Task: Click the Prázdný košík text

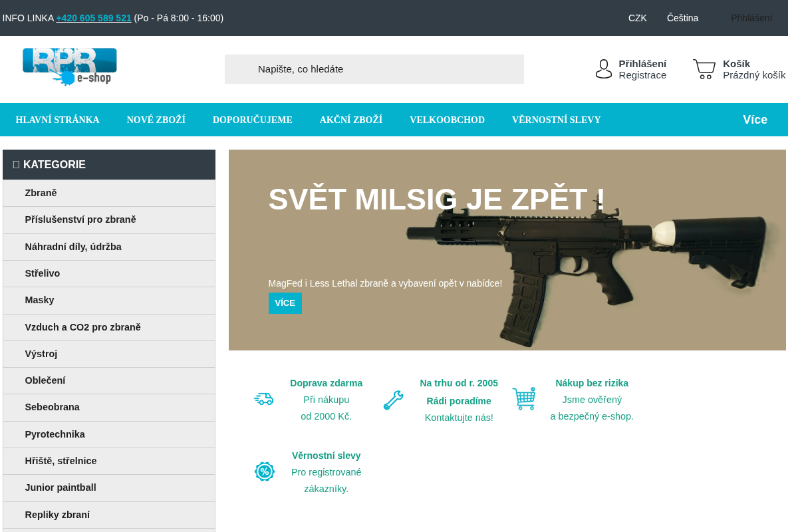Action: [x=754, y=75]
